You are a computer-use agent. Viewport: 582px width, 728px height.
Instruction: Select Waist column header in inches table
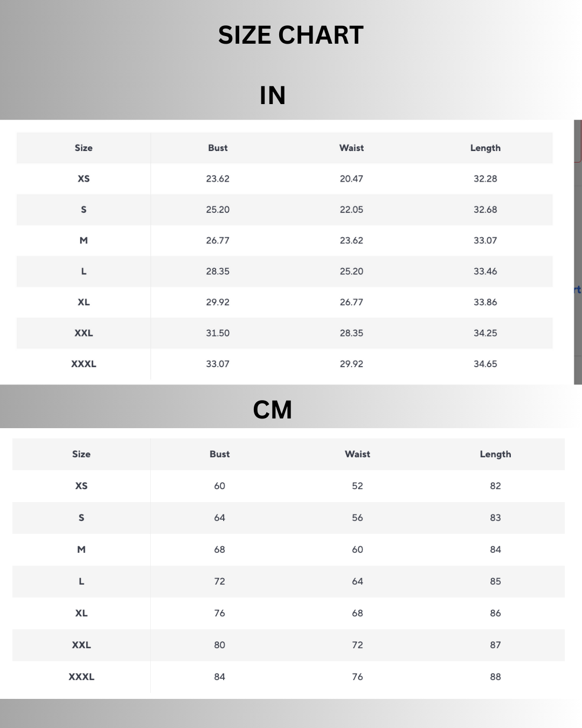coord(351,148)
